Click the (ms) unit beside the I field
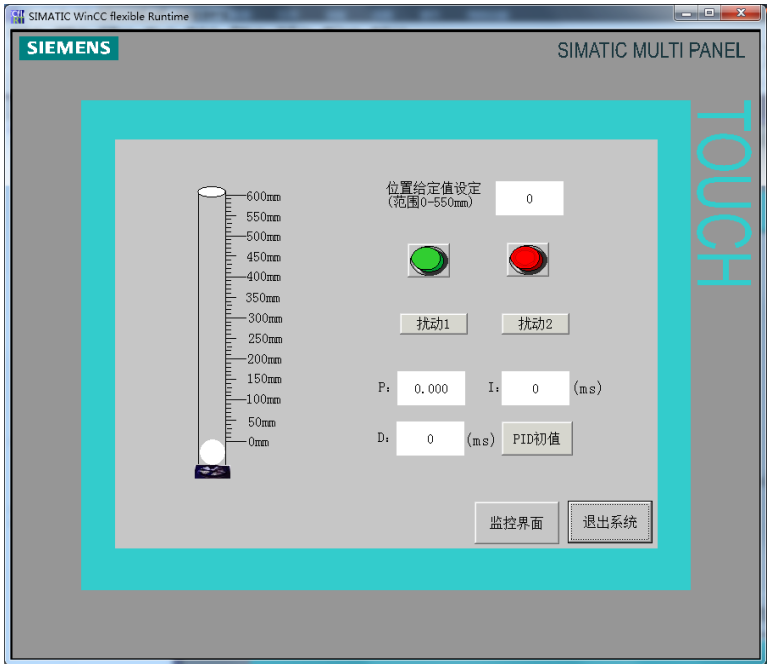 click(587, 388)
